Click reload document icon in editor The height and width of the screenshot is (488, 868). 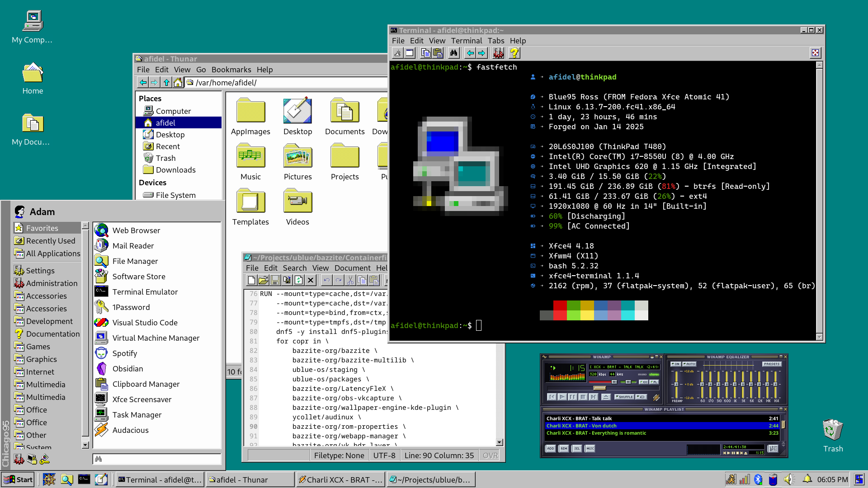(298, 281)
